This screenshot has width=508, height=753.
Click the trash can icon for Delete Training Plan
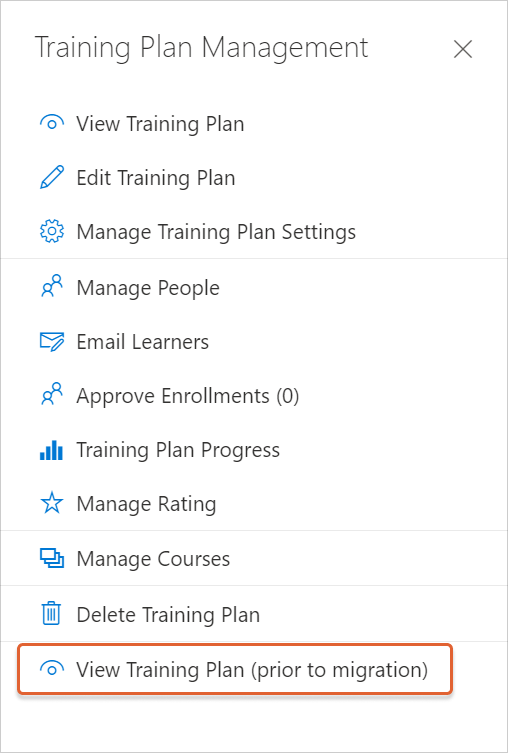(x=51, y=614)
